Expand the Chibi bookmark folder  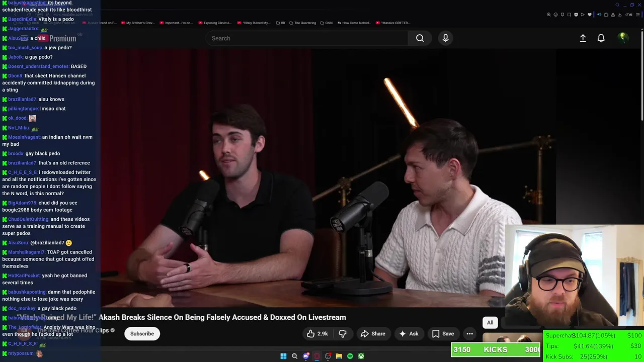click(x=326, y=23)
